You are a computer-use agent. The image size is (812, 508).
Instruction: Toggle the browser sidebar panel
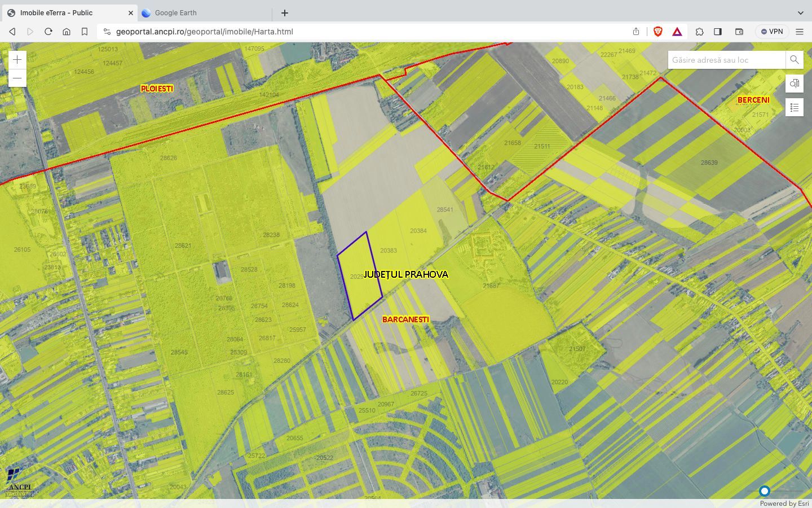[x=718, y=32]
